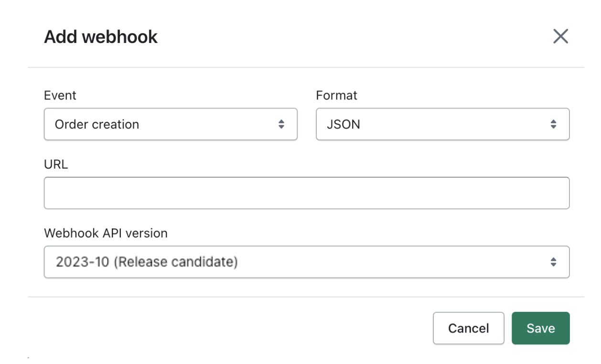Select the 'Order creation' value text
Screen dimensions: 601x364
click(x=97, y=124)
